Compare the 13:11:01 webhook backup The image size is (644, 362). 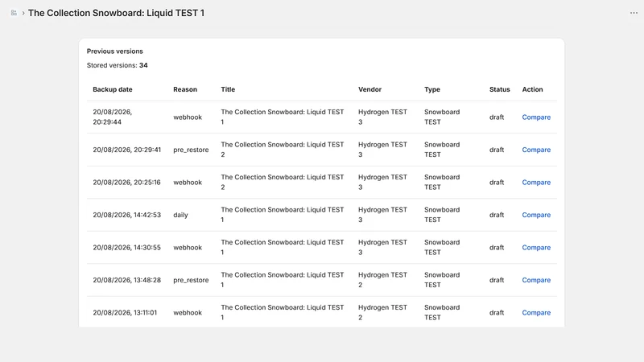(536, 313)
